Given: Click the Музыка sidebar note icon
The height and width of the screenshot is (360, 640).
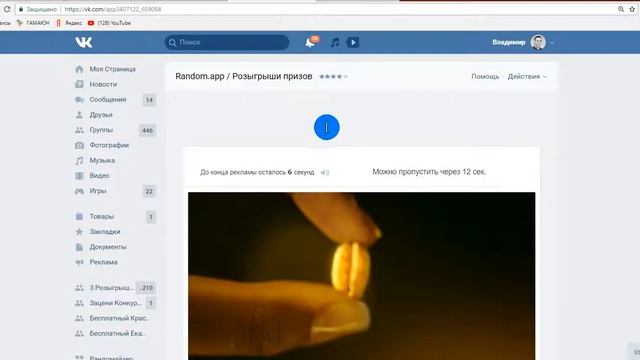Looking at the screenshot, I should click(79, 160).
